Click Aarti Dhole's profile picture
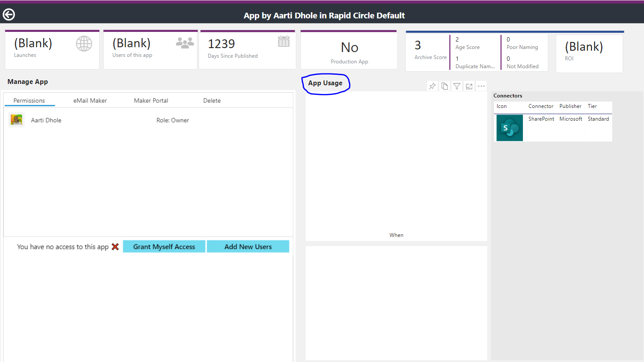644x362 pixels. 16,119
